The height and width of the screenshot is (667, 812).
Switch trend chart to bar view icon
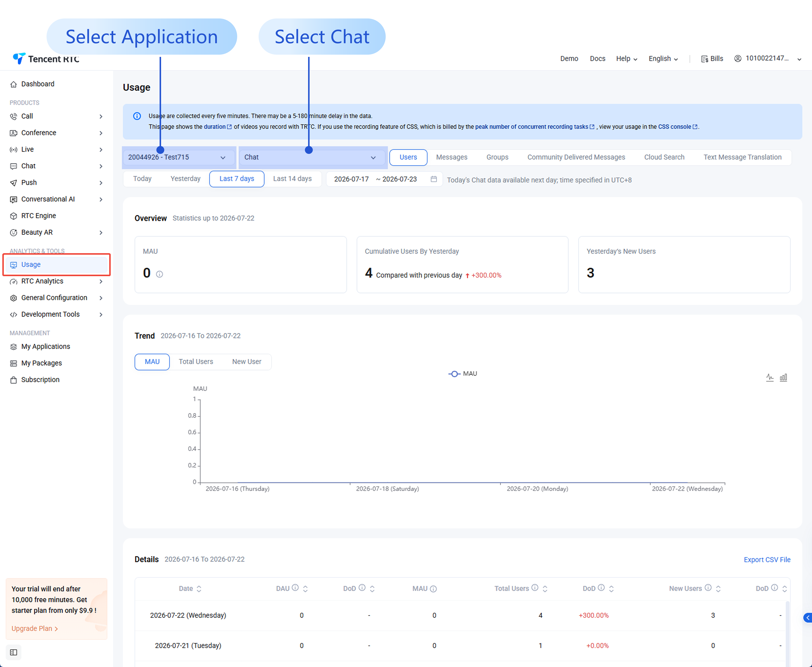tap(783, 377)
